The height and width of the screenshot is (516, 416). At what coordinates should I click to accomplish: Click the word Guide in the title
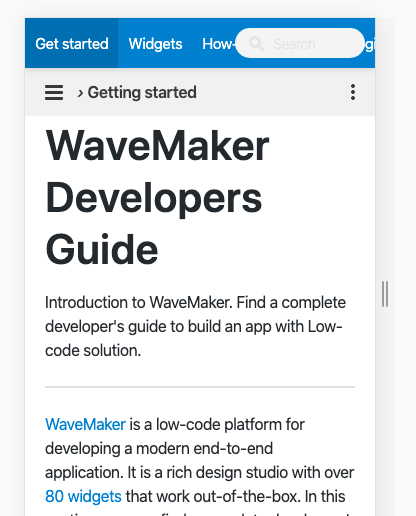(102, 249)
